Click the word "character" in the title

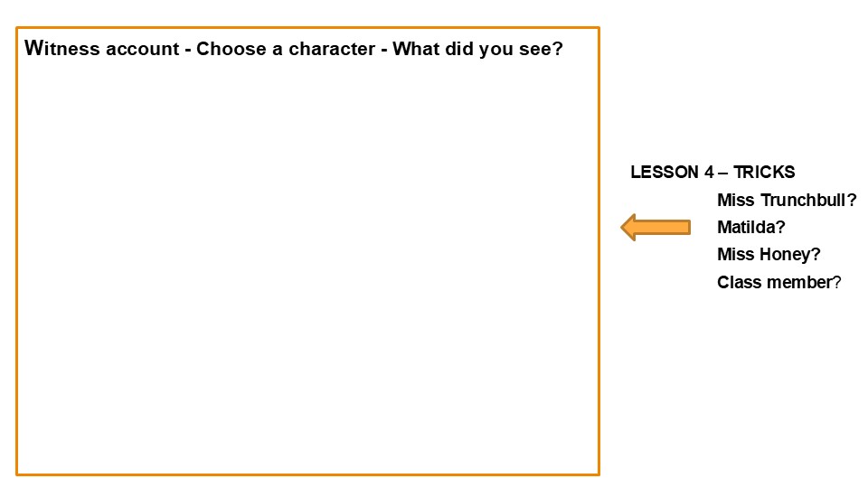click(332, 49)
